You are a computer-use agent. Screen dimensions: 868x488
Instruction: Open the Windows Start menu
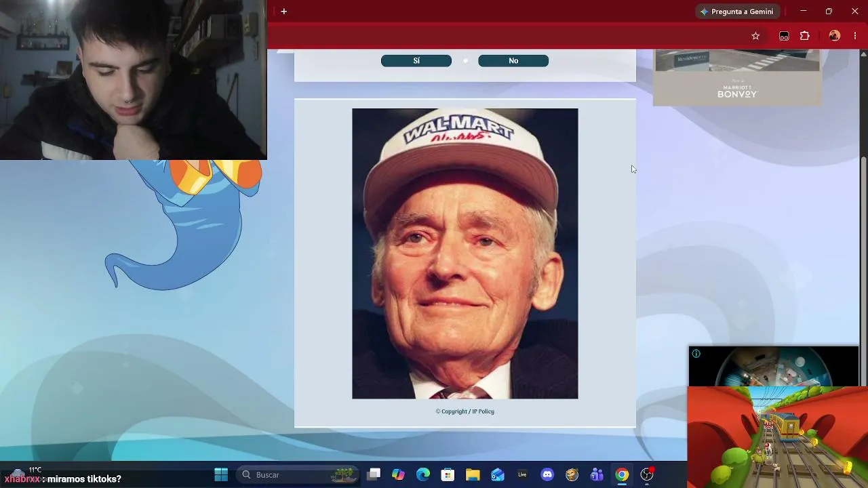tap(221, 474)
